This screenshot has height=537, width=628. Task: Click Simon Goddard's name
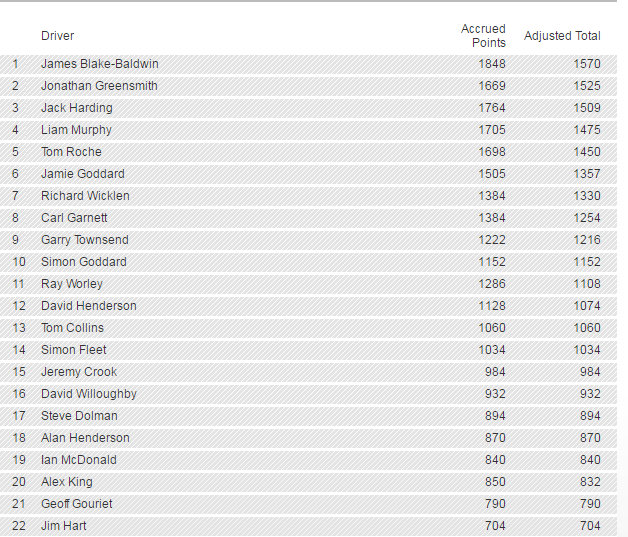(x=84, y=262)
